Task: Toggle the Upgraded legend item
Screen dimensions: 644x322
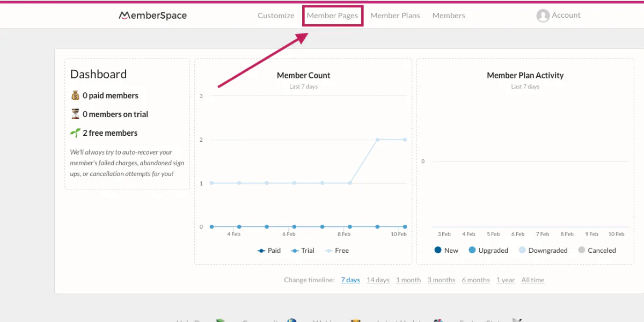Action: [488, 250]
